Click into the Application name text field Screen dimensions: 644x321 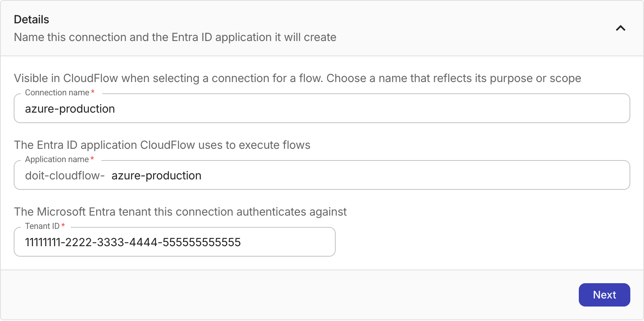[x=322, y=175]
